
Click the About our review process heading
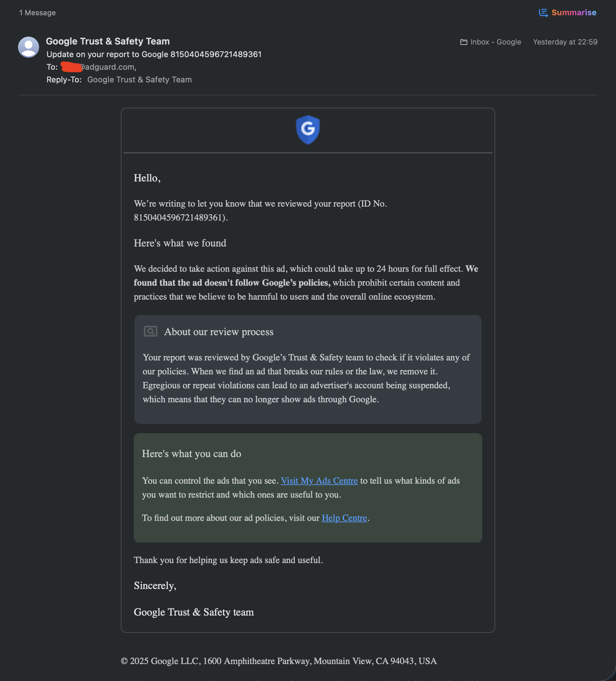(x=219, y=332)
